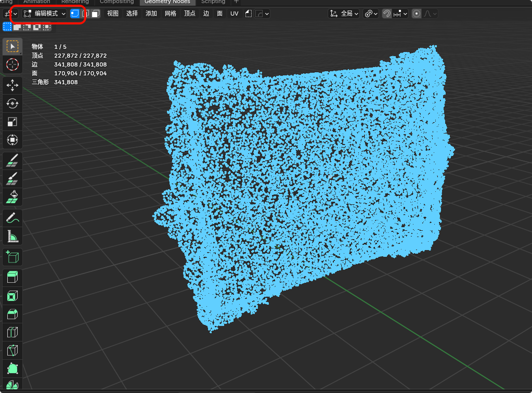Screen dimensions: 532x393
Task: Activate the Rotate tool
Action: [x=12, y=103]
